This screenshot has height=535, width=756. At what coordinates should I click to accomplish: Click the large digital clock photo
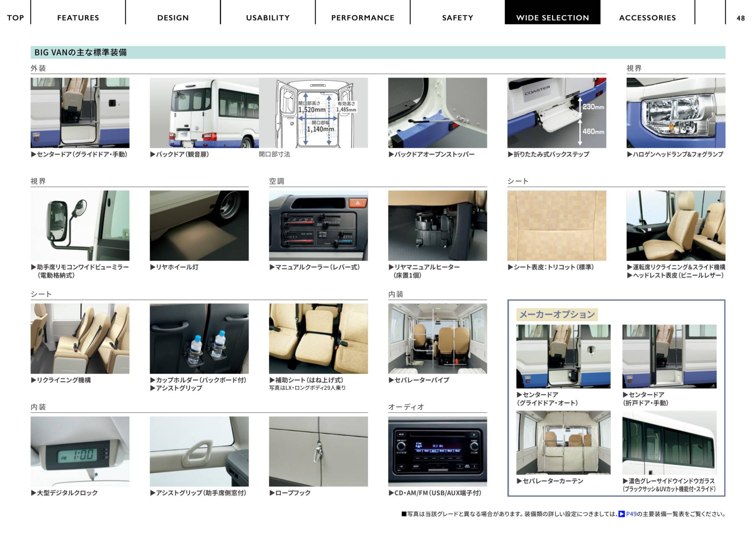point(80,451)
